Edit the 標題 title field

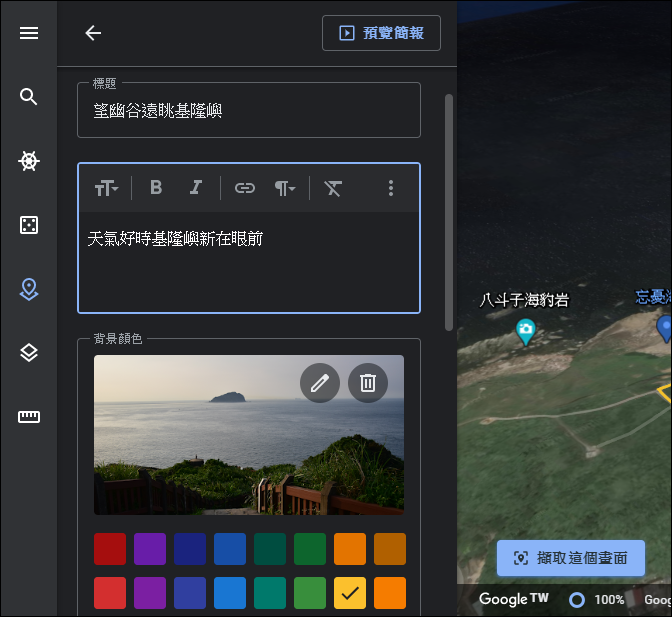tap(249, 111)
